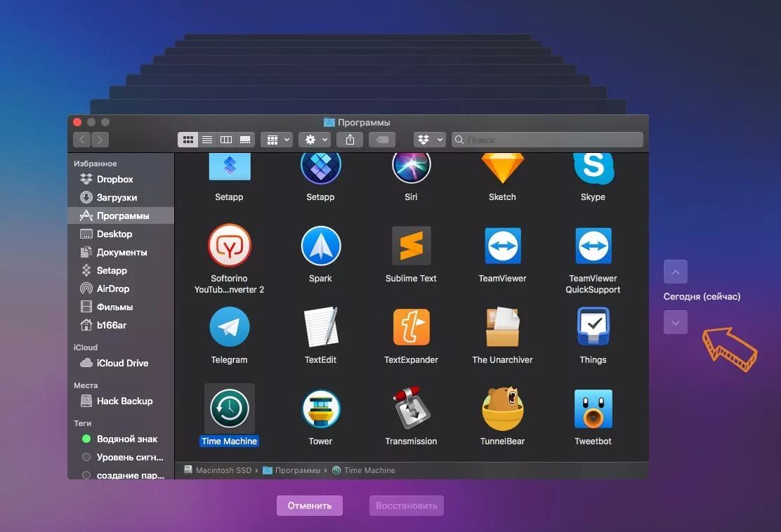781x532 pixels.
Task: Click the Setapp folder icon
Action: point(229,167)
